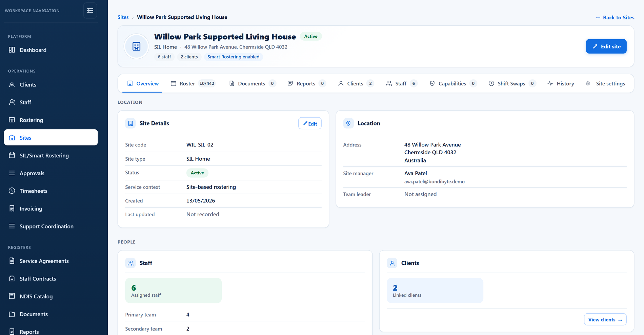Open Service Agreements register
This screenshot has height=335, width=644.
tap(51, 261)
